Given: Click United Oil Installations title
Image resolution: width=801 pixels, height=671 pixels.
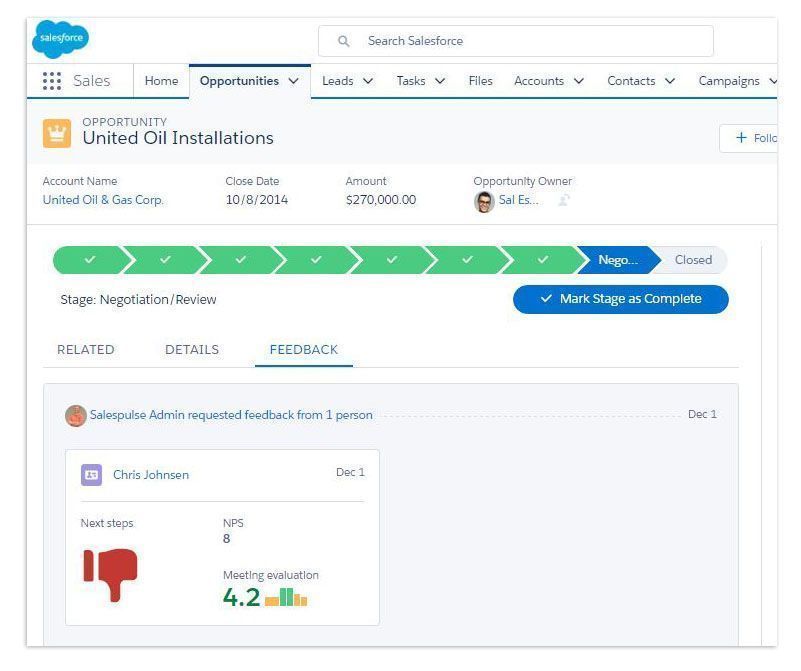Looking at the screenshot, I should (178, 138).
